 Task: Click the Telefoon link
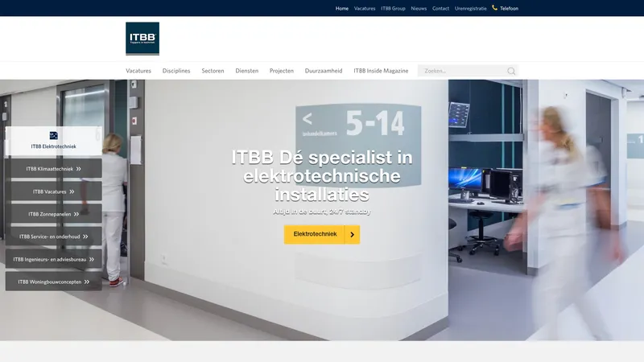pyautogui.click(x=509, y=8)
